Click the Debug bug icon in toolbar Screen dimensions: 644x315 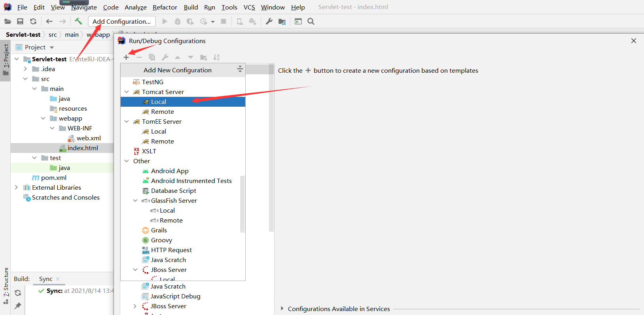pyautogui.click(x=178, y=21)
